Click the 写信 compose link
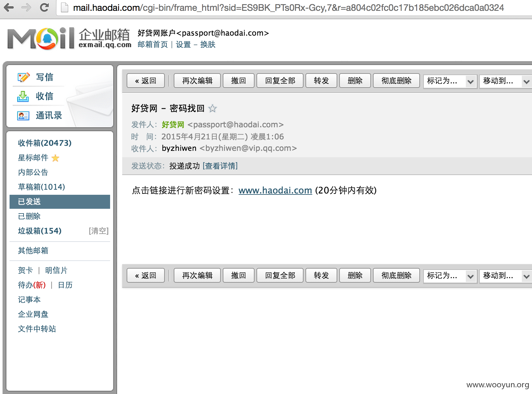Viewport: 532px width, 394px height. click(45, 77)
